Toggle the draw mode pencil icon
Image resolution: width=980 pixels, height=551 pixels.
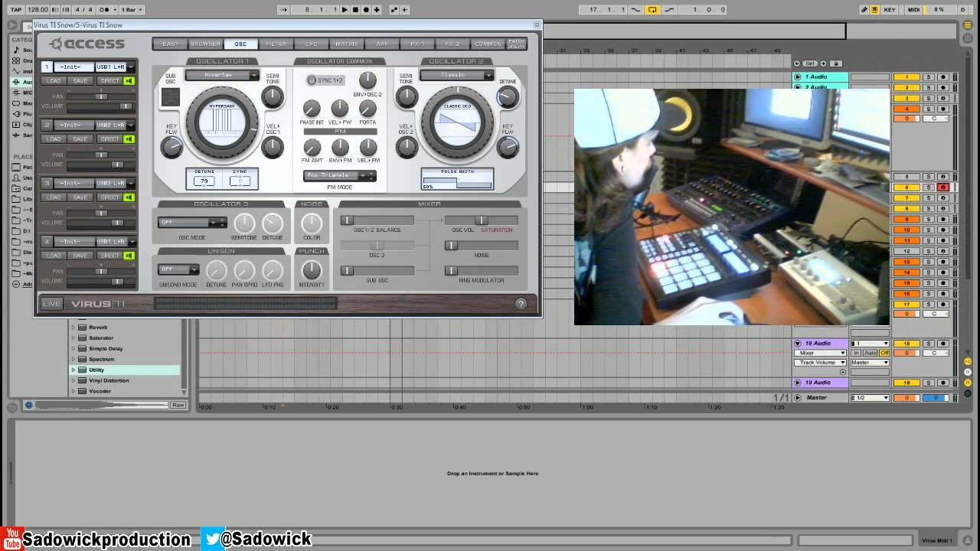[864, 10]
